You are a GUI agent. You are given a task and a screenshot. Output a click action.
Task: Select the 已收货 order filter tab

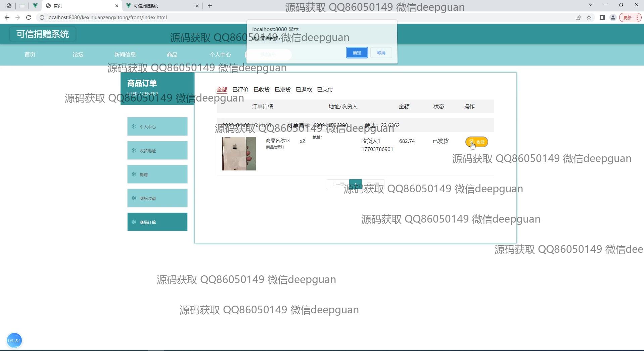[262, 89]
